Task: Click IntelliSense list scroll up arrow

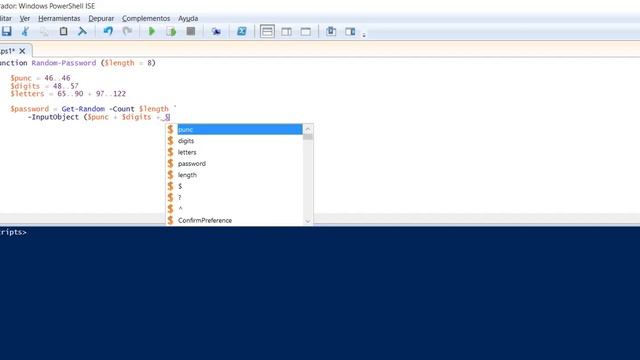Action: 308,129
